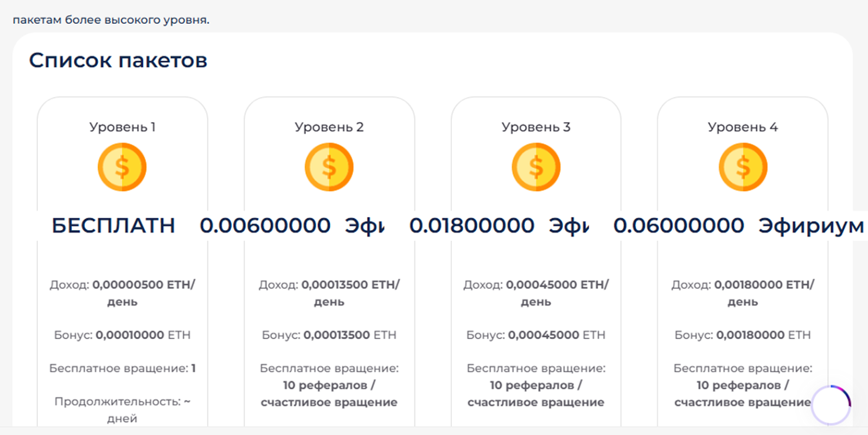Image resolution: width=868 pixels, height=435 pixels.
Task: Choose the "Уровень 4" package title
Action: click(x=743, y=127)
